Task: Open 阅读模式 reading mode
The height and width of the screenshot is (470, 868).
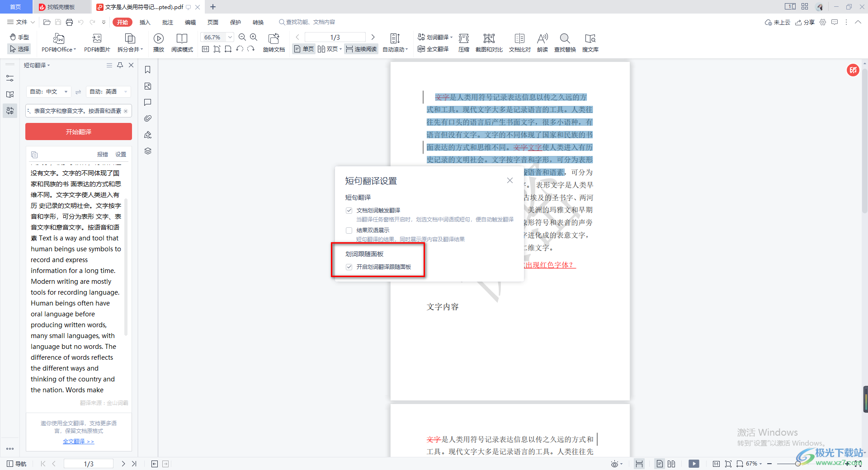Action: pyautogui.click(x=182, y=38)
